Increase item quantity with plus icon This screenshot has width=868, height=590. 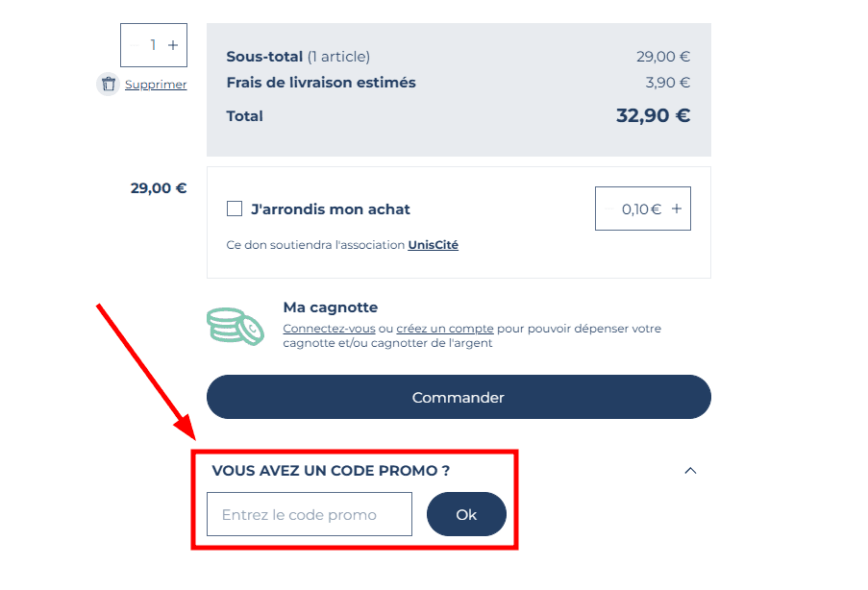[x=173, y=45]
